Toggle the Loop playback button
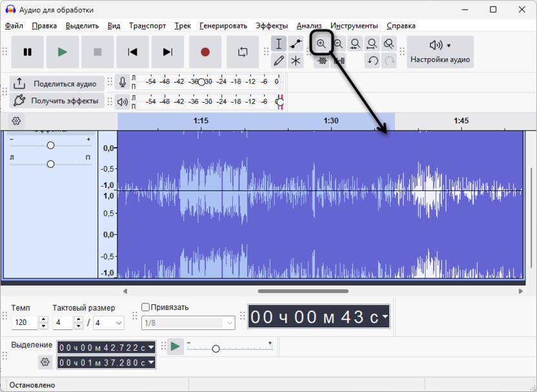 (243, 52)
